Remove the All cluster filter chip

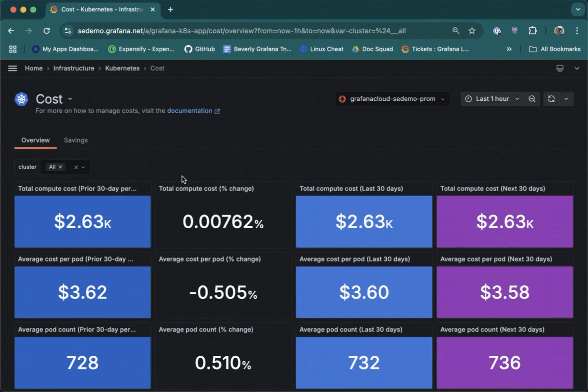click(x=60, y=167)
